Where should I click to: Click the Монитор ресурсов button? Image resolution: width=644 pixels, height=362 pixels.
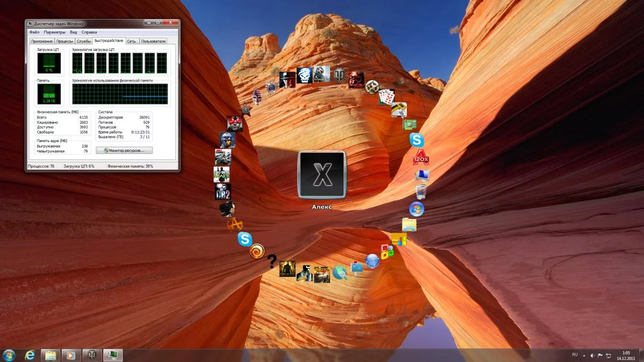pos(124,151)
